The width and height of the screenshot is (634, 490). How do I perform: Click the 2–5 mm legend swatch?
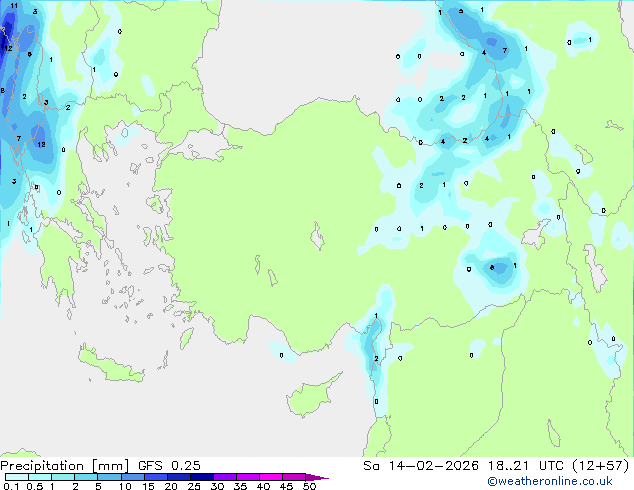[86, 477]
